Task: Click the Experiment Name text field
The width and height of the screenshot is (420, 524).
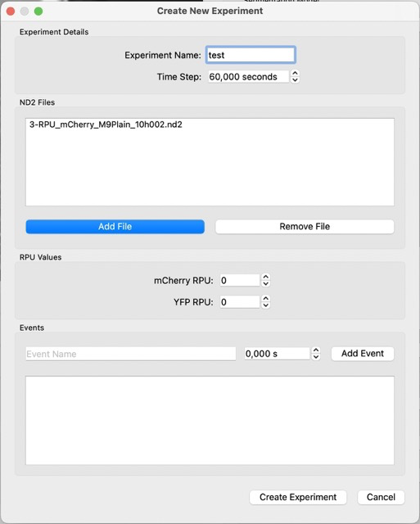Action: coord(251,55)
